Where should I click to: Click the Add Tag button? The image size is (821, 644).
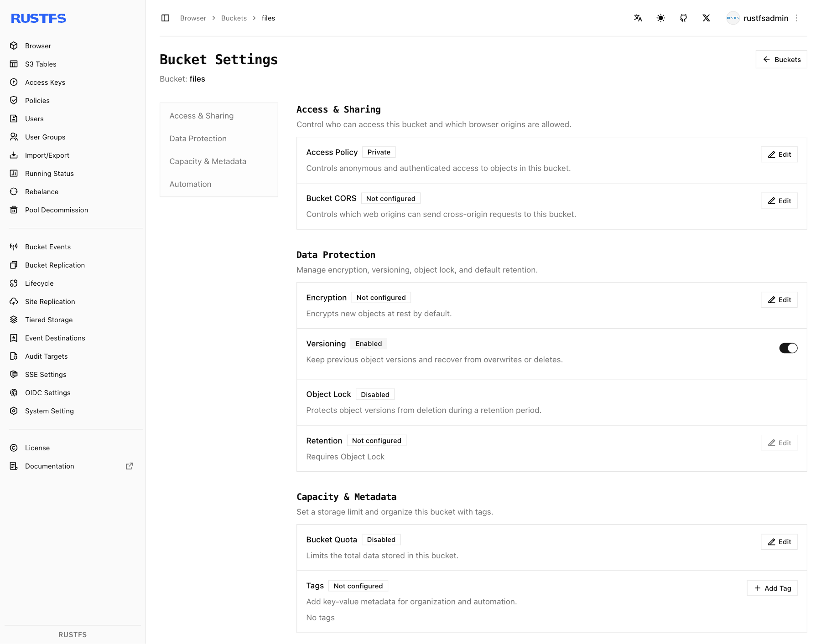(772, 588)
